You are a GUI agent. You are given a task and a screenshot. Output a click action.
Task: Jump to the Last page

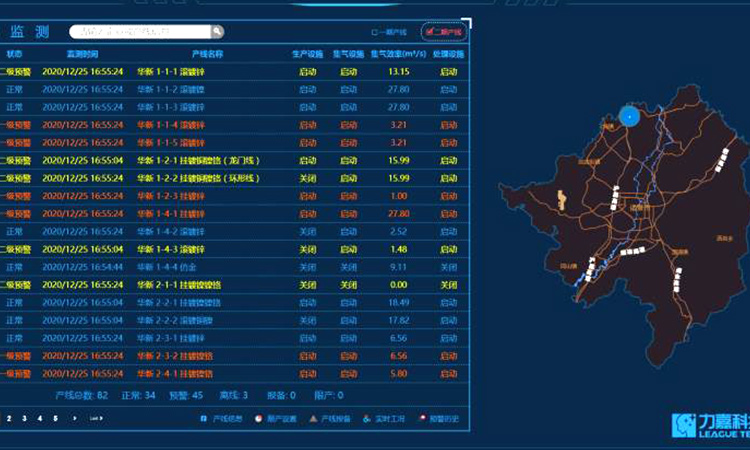pos(96,418)
